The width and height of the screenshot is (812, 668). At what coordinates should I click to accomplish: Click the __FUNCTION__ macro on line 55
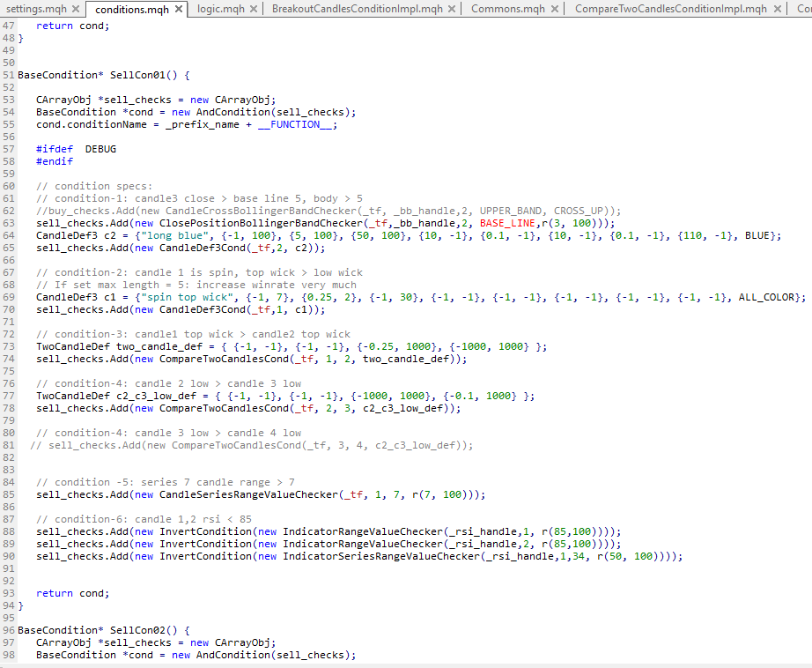click(x=295, y=124)
